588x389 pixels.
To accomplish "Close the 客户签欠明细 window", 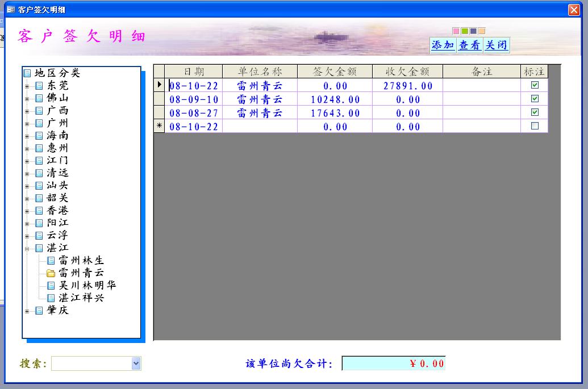I will point(574,10).
